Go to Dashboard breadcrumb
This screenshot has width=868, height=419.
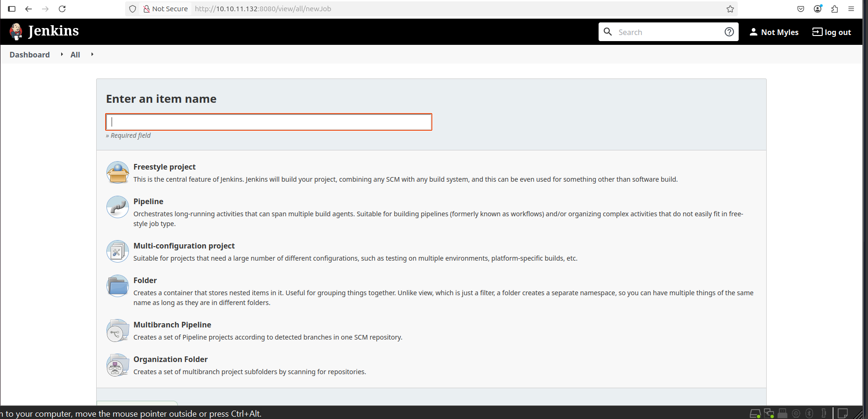tap(29, 55)
